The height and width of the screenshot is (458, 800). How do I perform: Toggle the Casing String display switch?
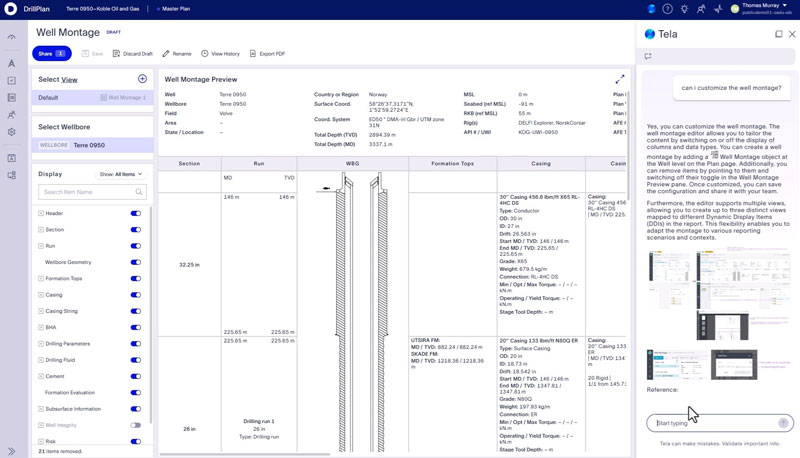(x=136, y=311)
